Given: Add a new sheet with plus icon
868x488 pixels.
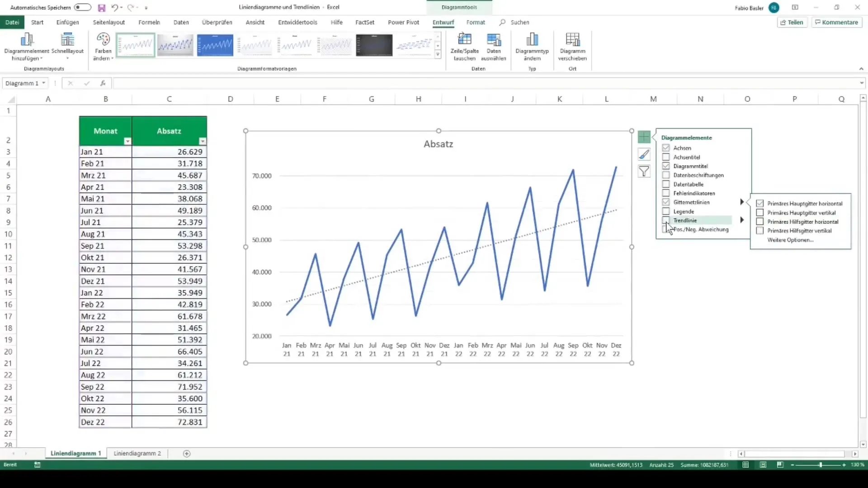Looking at the screenshot, I should [x=187, y=454].
